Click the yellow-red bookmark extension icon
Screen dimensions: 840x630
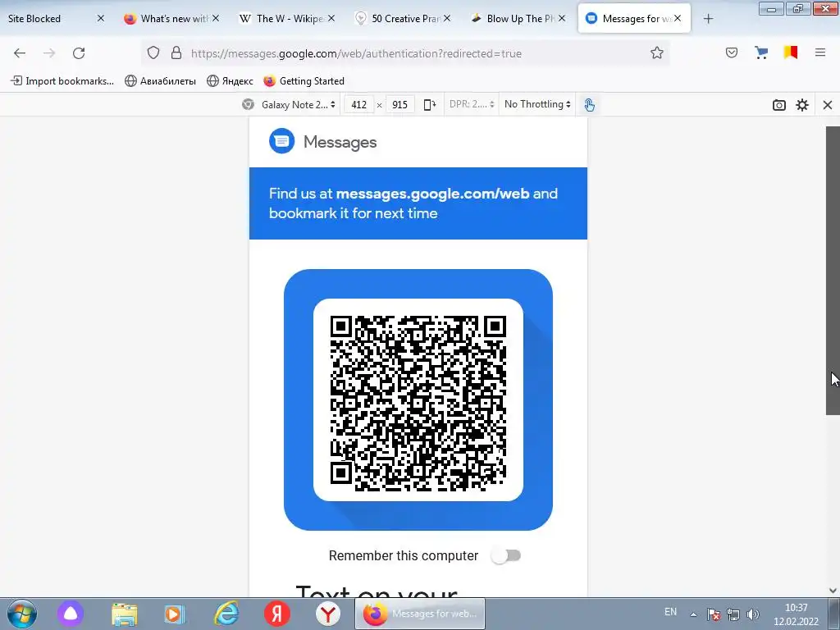(x=791, y=52)
